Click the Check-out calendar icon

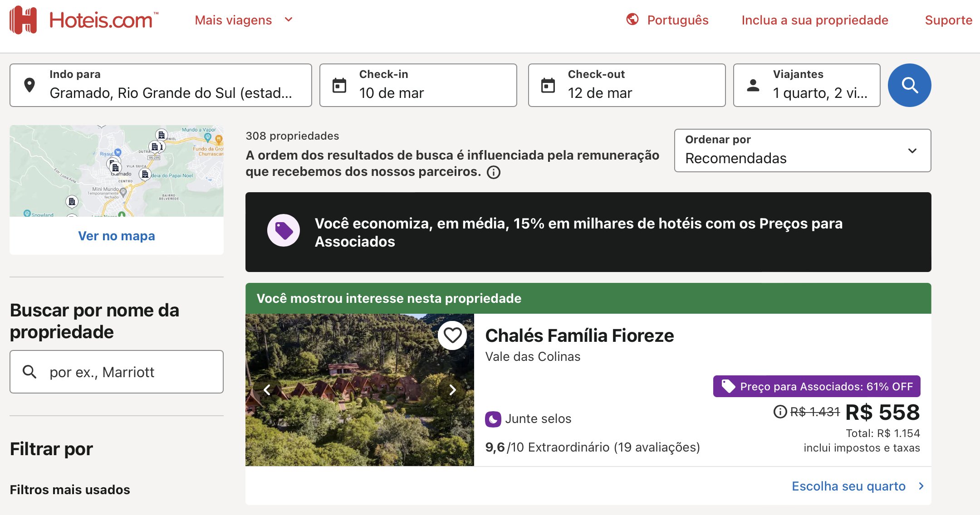tap(548, 85)
